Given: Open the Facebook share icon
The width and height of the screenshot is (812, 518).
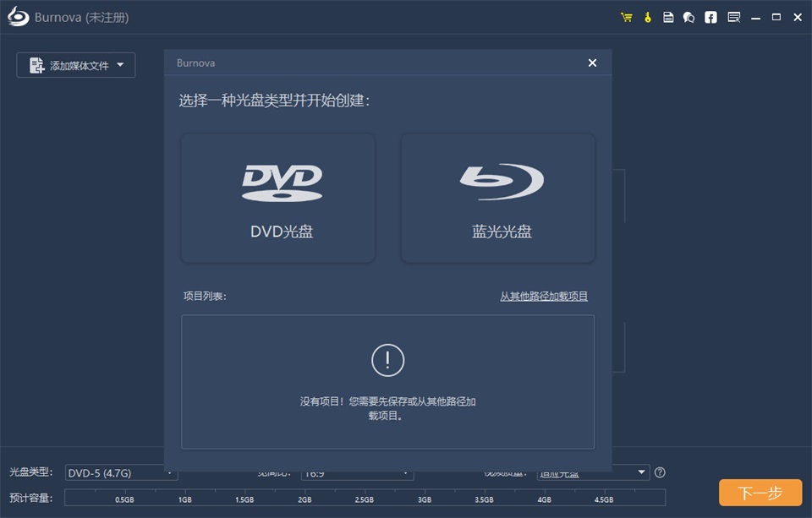Looking at the screenshot, I should pos(710,18).
